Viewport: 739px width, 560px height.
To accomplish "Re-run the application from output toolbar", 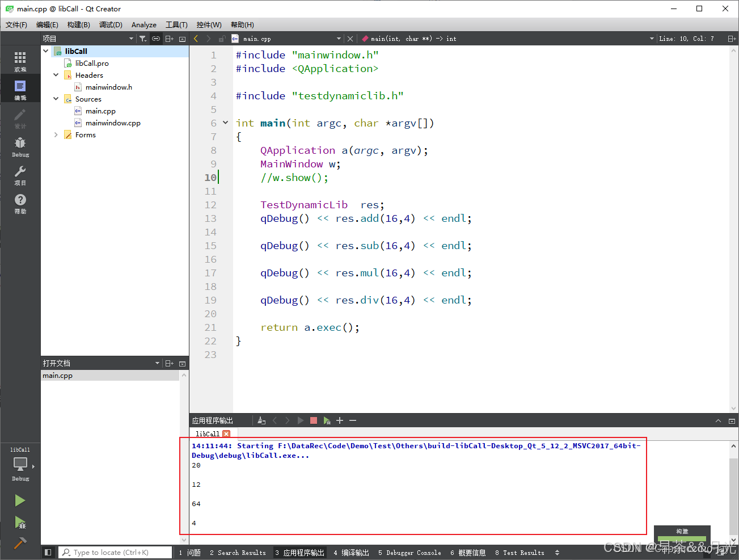I will (301, 420).
